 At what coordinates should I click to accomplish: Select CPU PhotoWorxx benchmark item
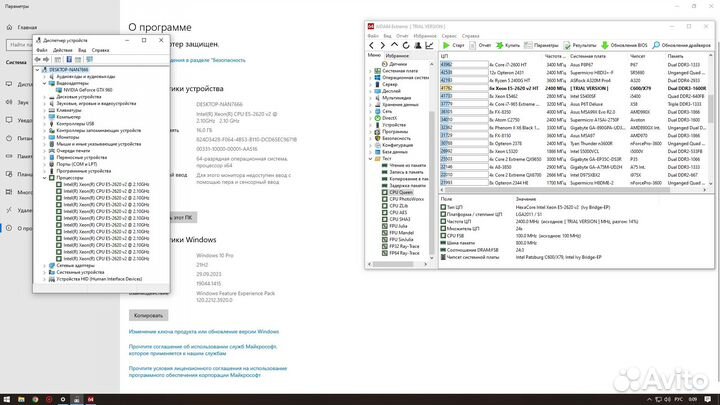[403, 199]
